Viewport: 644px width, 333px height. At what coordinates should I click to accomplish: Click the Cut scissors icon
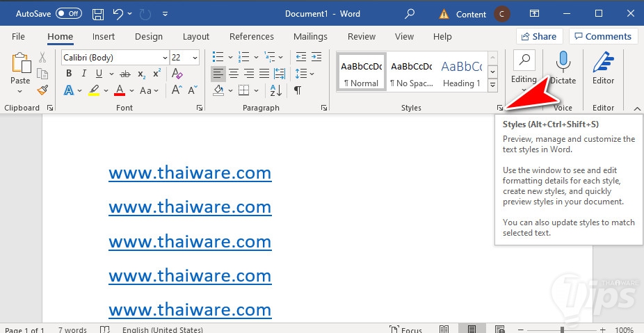click(x=42, y=57)
